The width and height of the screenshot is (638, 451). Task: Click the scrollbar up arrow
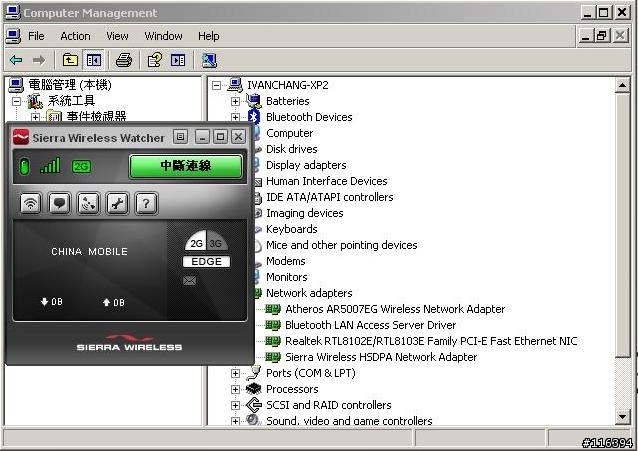tap(623, 85)
